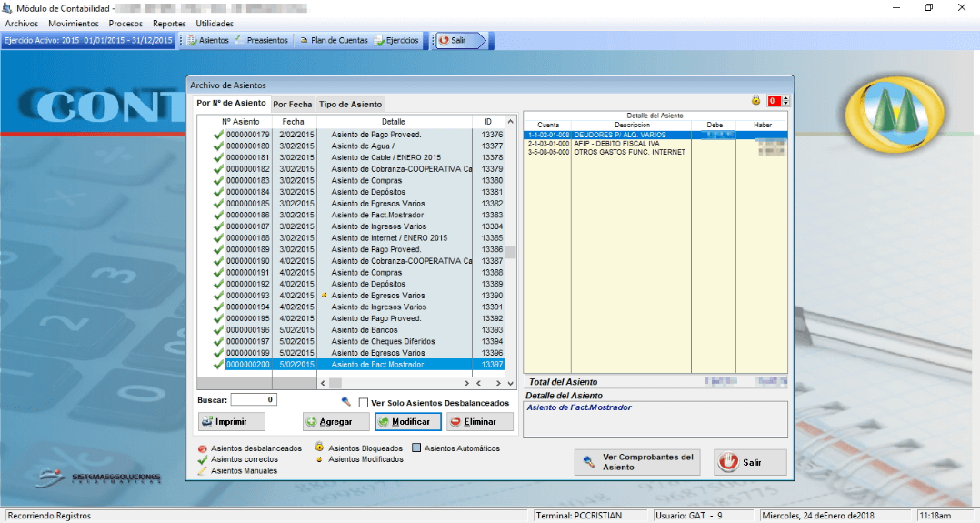Click the padlock icon at the dialog top right

point(755,100)
